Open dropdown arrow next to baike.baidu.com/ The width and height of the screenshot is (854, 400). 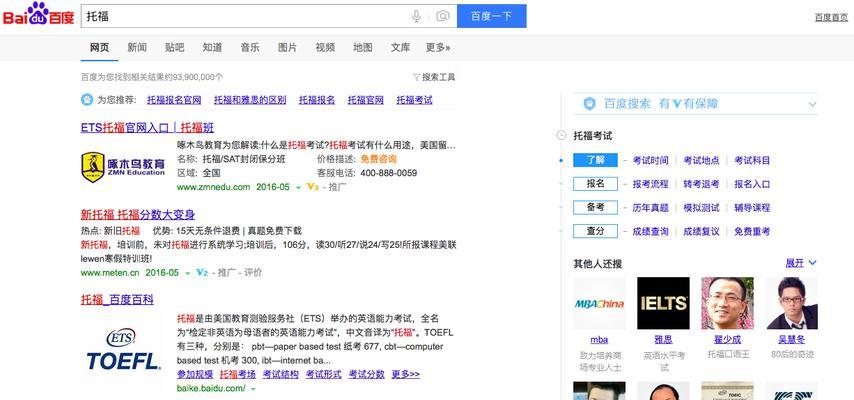[x=253, y=389]
